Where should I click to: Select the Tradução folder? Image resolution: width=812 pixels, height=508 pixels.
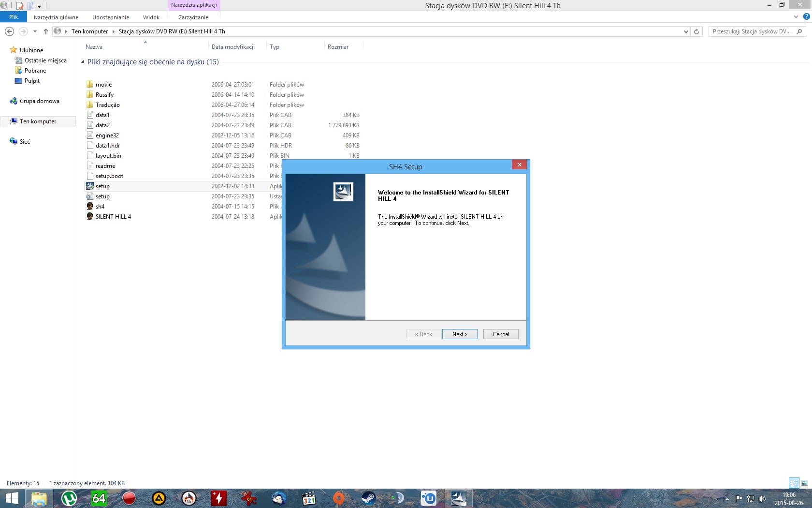107,105
